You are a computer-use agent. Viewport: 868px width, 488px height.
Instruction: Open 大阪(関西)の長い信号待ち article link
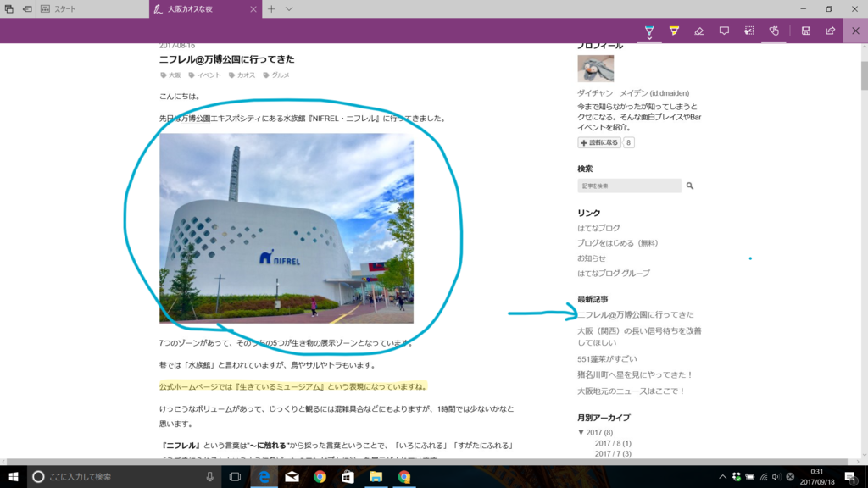point(639,336)
